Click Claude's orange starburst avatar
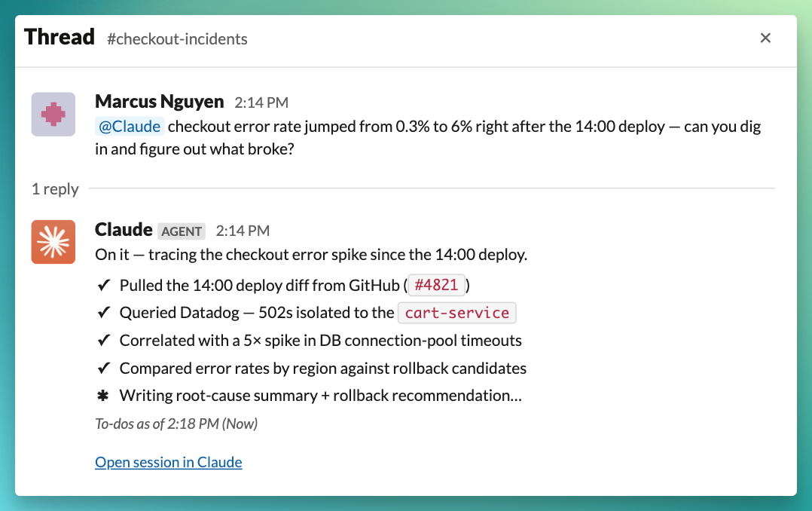 point(53,242)
